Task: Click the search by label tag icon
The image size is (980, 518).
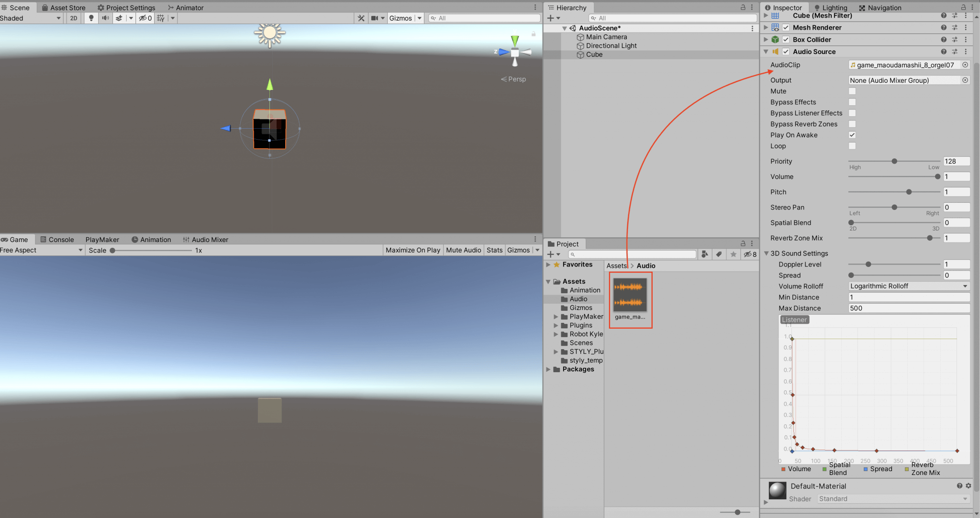Action: (x=719, y=254)
